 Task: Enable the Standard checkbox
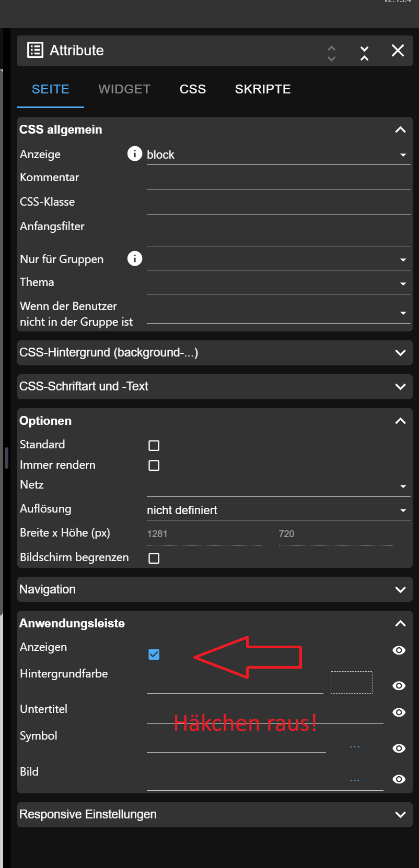pyautogui.click(x=154, y=445)
